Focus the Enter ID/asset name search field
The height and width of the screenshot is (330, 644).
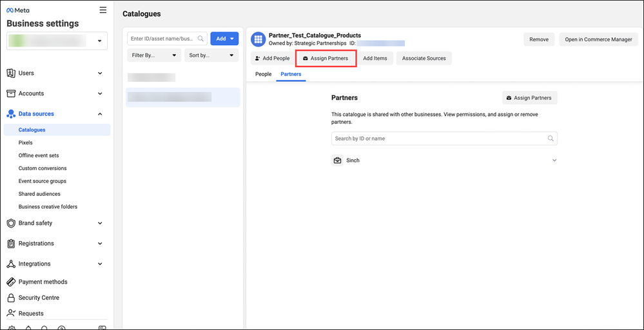(x=167, y=39)
